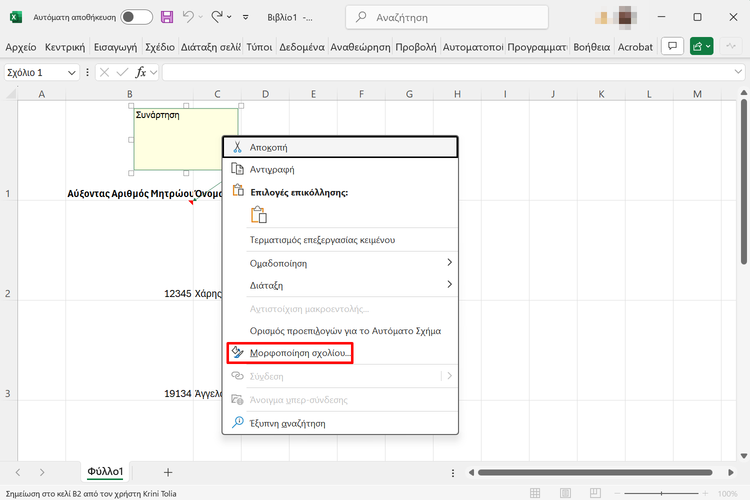Select Τερματισμός επεξεργασίας κειμένου menu item
750x500 pixels.
[340, 240]
